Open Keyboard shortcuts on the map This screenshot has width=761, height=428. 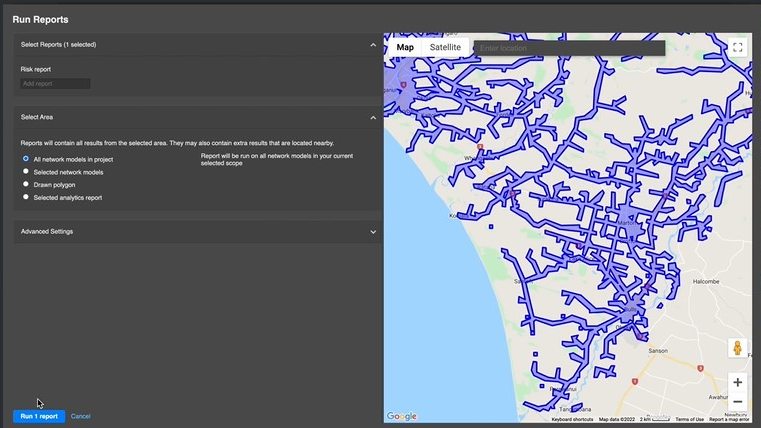(x=572, y=419)
